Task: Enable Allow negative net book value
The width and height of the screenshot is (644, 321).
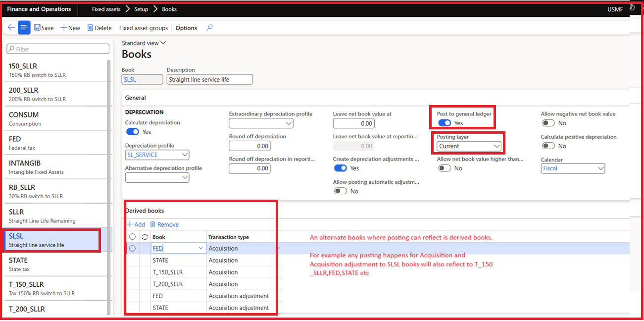Action: pyautogui.click(x=548, y=123)
